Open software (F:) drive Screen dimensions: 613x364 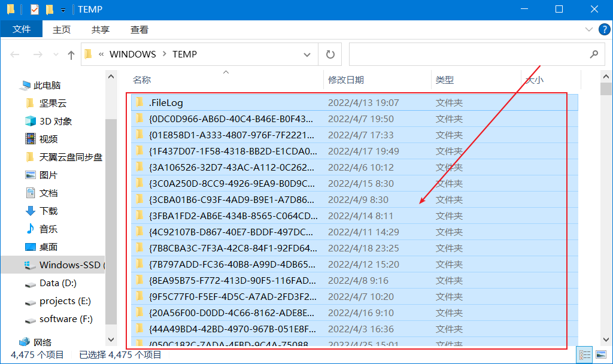66,319
